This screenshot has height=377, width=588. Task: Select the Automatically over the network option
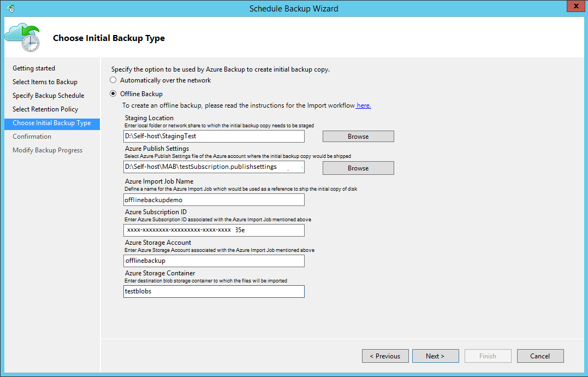113,79
